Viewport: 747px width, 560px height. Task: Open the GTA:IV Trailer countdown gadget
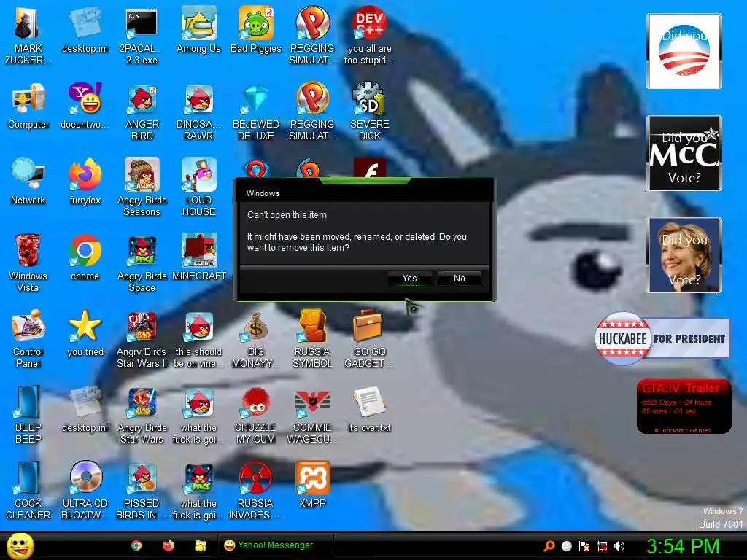[684, 407]
